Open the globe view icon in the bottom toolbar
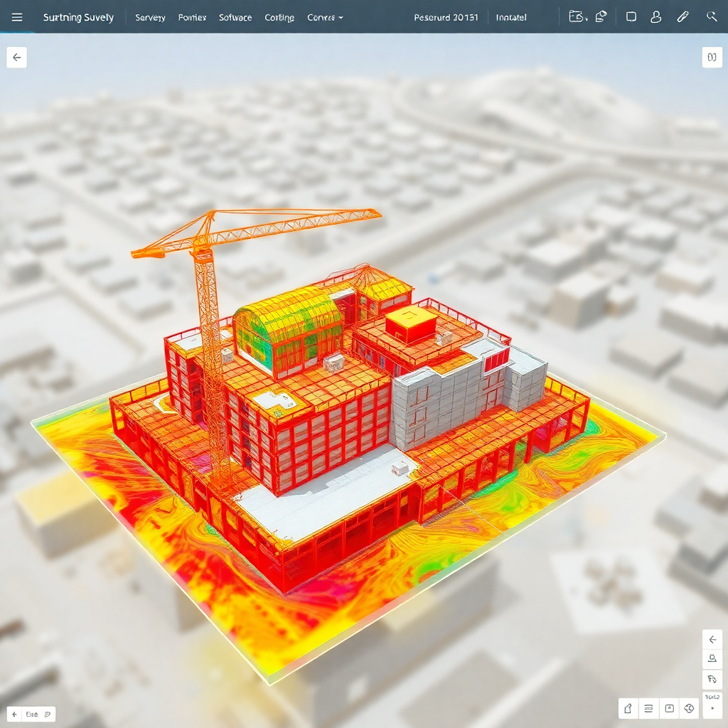The width and height of the screenshot is (728, 728). tap(688, 709)
